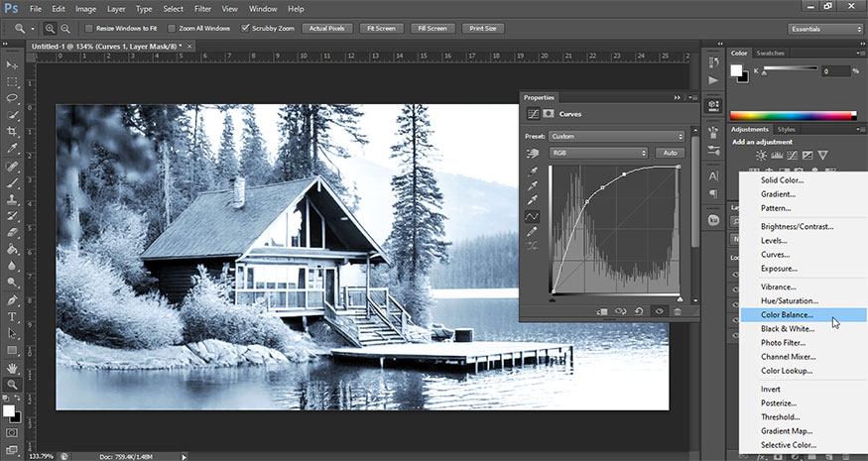This screenshot has height=461, width=868.
Task: Activate the Hand tool
Action: click(x=13, y=368)
